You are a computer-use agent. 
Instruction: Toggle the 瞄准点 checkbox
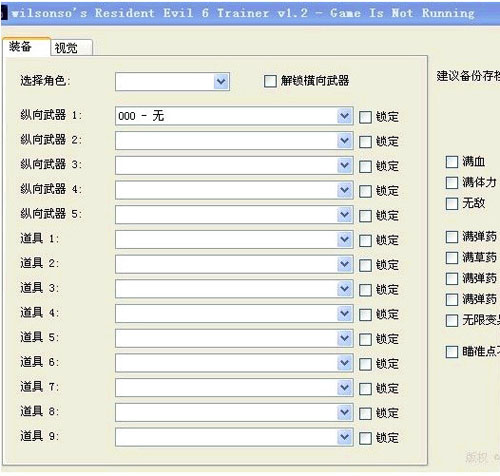coord(452,352)
